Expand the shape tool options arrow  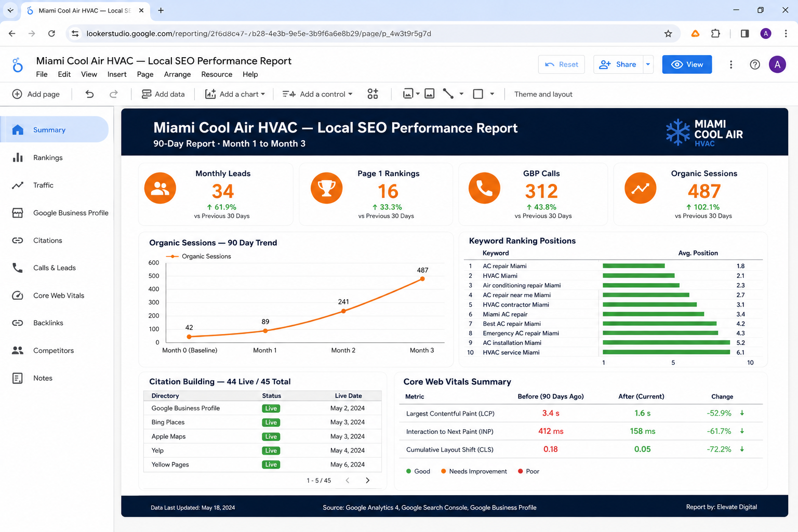(x=492, y=94)
